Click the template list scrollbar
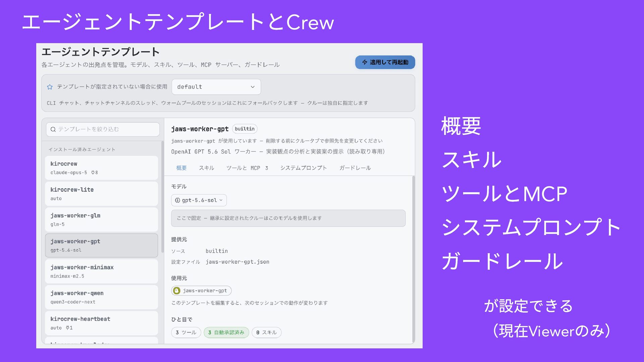 [162, 197]
